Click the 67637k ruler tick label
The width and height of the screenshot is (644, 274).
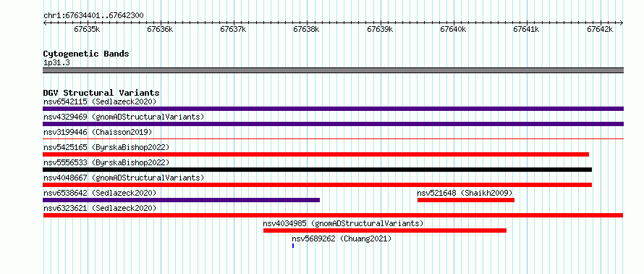(x=233, y=29)
